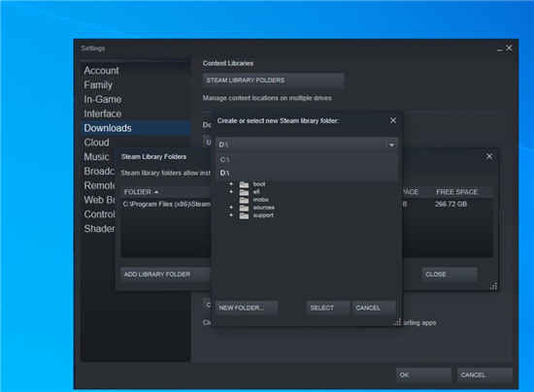Expand the boot folder tree node
The height and width of the screenshot is (392, 534).
[x=231, y=184]
